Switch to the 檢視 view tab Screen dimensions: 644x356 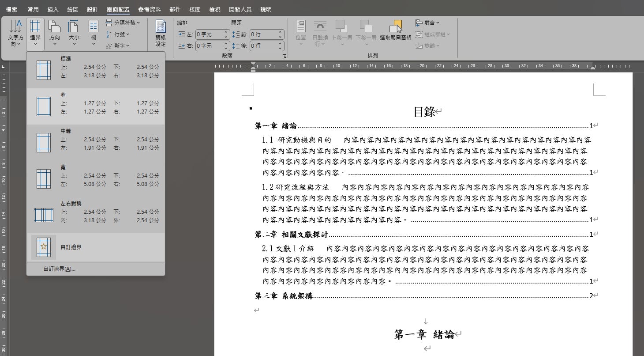pos(215,9)
